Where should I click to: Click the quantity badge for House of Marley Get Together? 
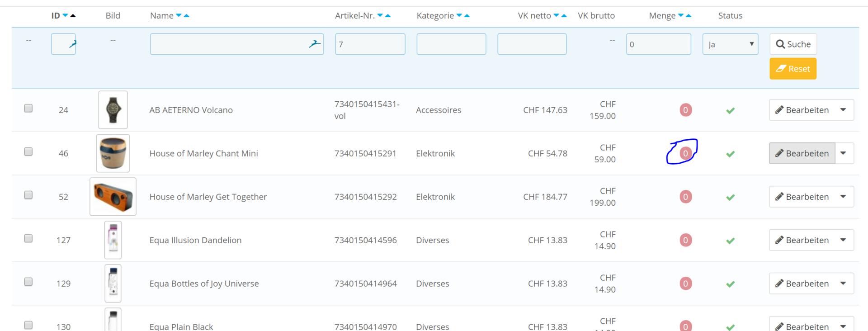686,197
